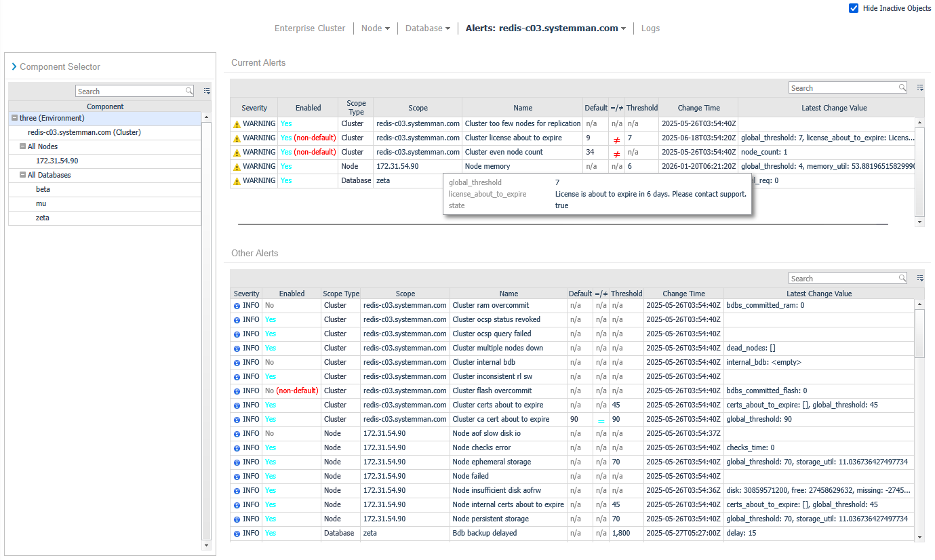Open the Database dropdown menu
The height and width of the screenshot is (560, 935).
click(x=428, y=28)
